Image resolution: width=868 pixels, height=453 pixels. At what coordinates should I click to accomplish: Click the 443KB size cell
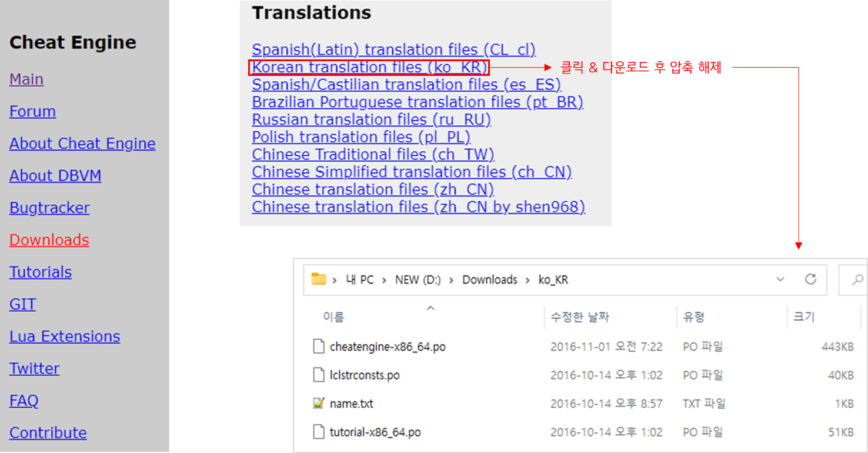coord(837,347)
